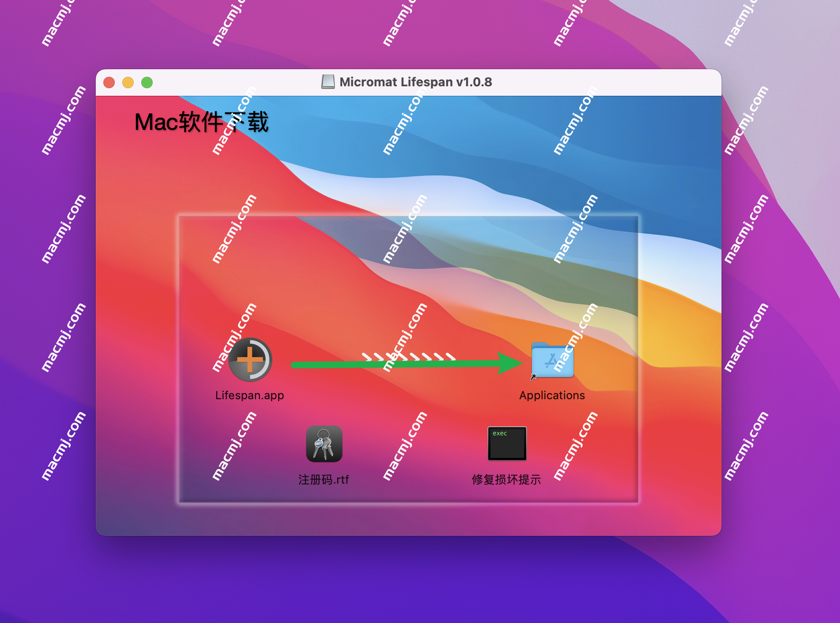Click the Micromat Lifespan v1.0.8 window title
The height and width of the screenshot is (623, 840).
point(416,82)
